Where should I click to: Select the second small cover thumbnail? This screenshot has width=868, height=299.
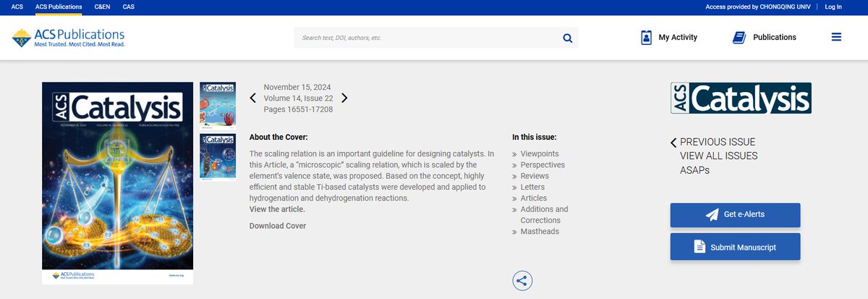(x=218, y=158)
